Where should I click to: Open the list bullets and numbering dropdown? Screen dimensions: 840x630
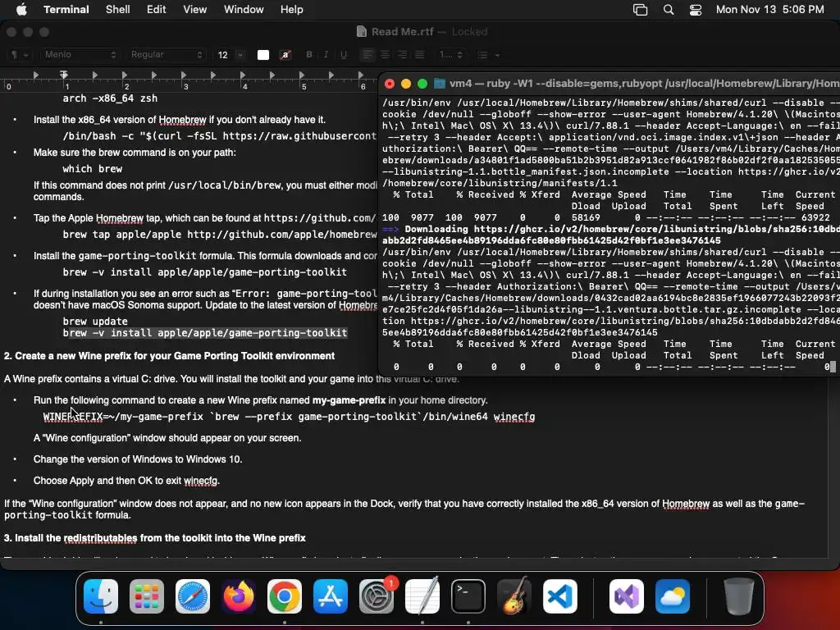point(488,55)
